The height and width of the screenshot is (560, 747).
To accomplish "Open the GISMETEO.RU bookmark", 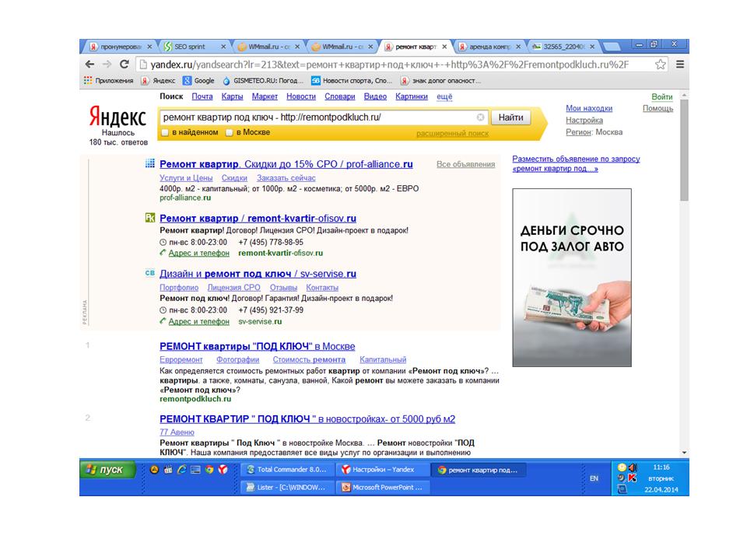I will [x=263, y=80].
